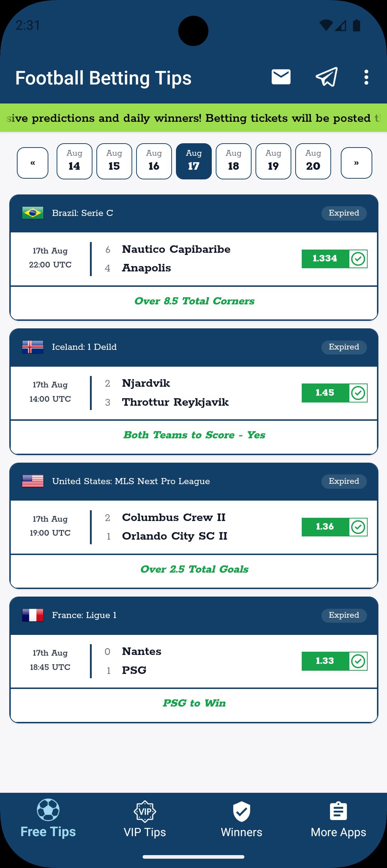Open the mail envelope icon
The width and height of the screenshot is (387, 868).
pos(281,77)
